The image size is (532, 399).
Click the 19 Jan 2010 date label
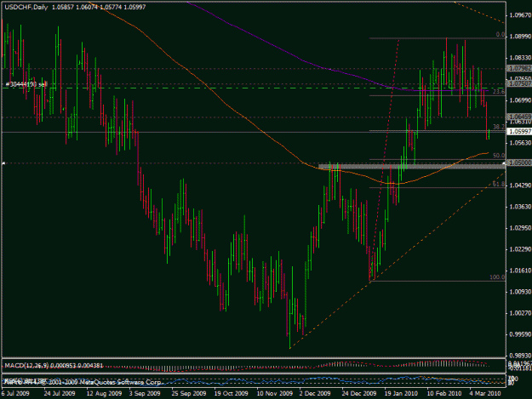click(x=401, y=394)
